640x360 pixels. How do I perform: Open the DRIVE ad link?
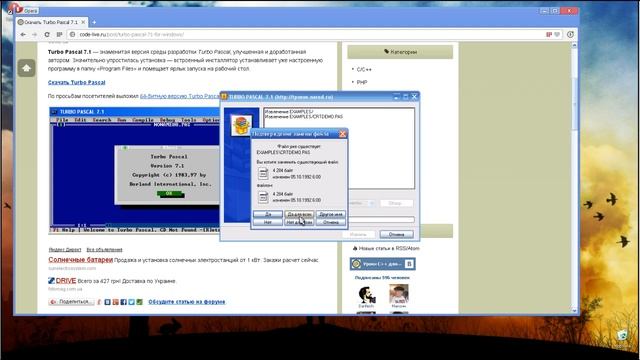pos(66,281)
